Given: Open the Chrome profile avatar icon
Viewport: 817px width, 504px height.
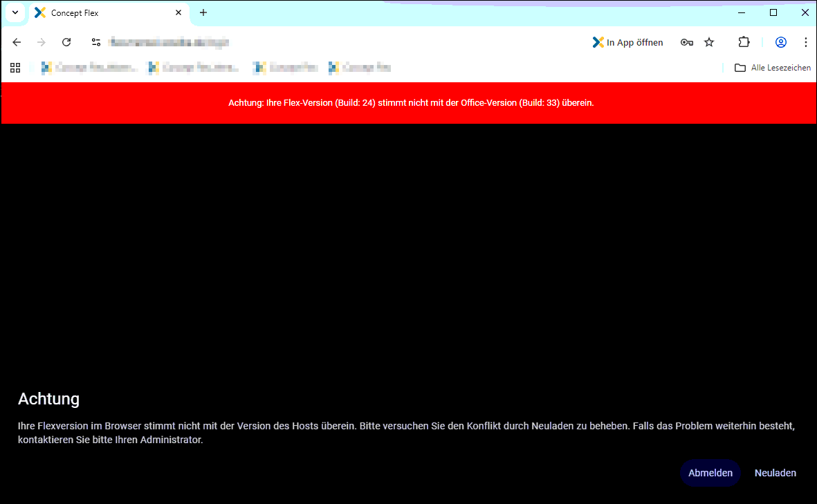Looking at the screenshot, I should [781, 42].
